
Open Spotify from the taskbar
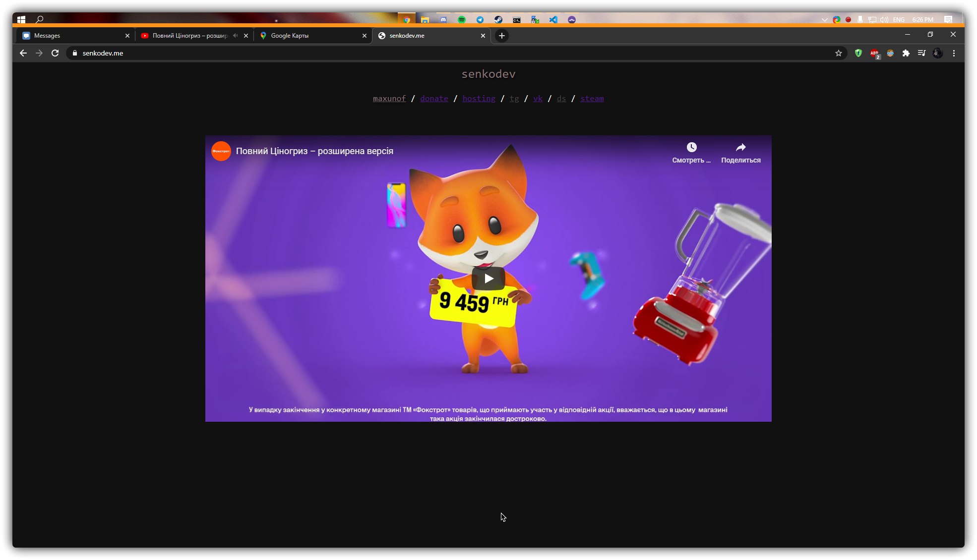tap(462, 19)
